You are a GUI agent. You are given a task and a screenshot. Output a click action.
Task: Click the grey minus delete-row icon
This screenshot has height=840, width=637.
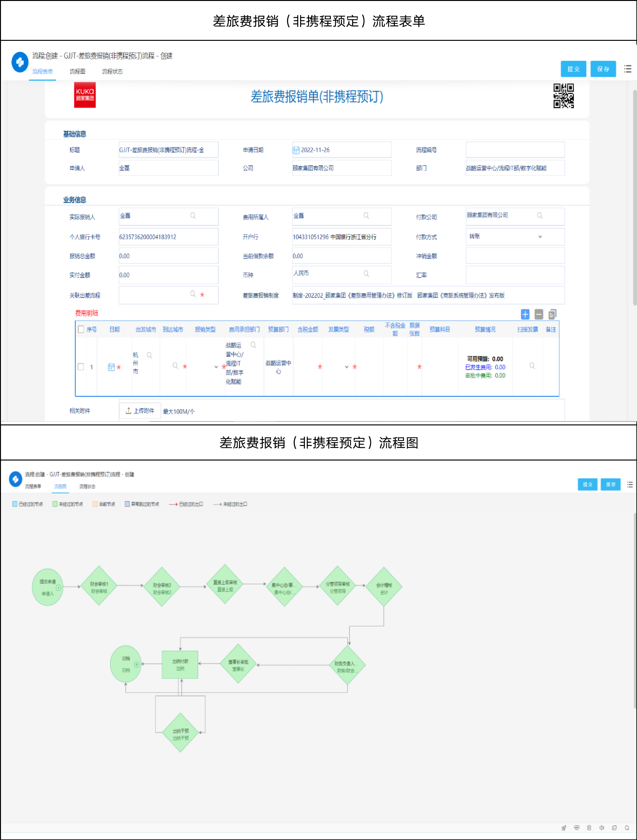[x=538, y=314]
